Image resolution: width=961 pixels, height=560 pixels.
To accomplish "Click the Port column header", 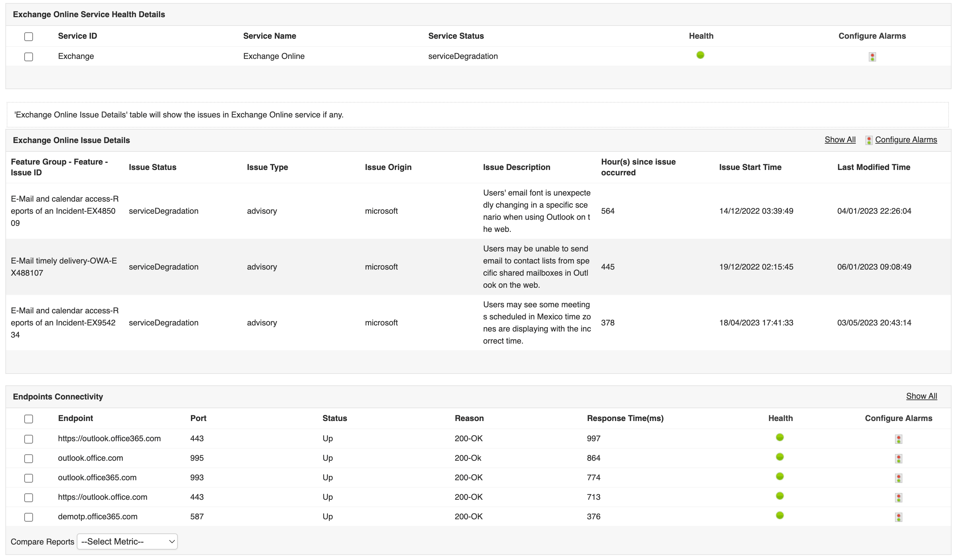I will coord(198,419).
